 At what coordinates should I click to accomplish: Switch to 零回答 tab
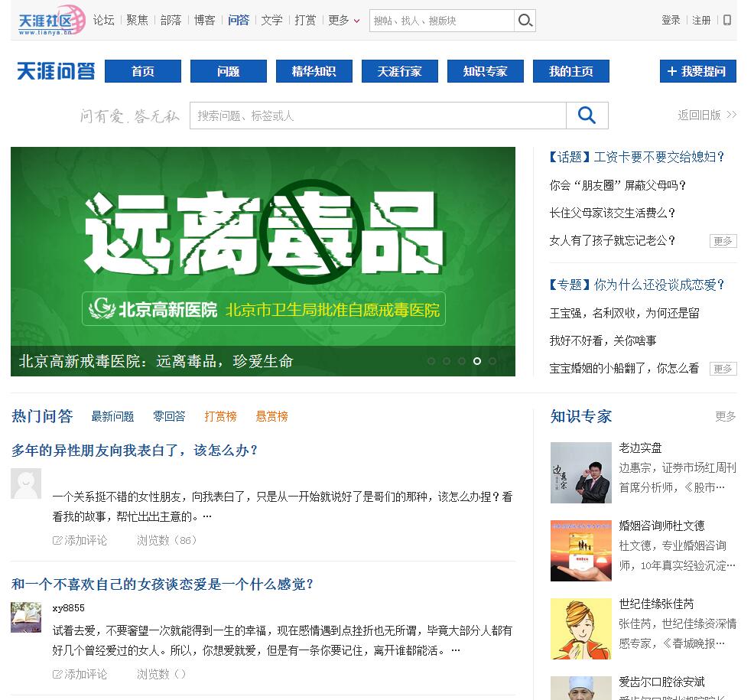pyautogui.click(x=169, y=416)
